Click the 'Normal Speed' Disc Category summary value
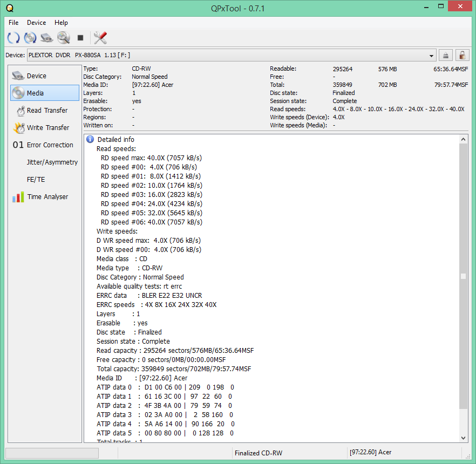Screen dimensions: 476x464 (x=149, y=77)
